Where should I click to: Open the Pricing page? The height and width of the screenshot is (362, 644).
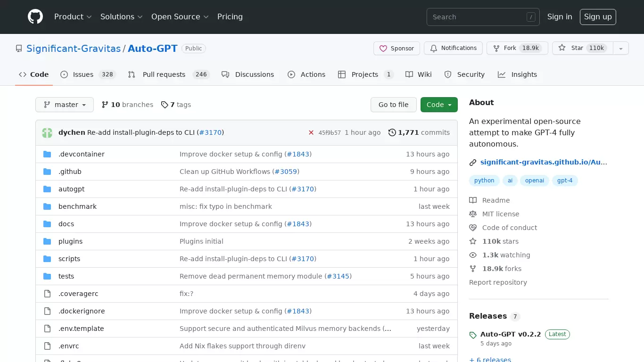[230, 16]
